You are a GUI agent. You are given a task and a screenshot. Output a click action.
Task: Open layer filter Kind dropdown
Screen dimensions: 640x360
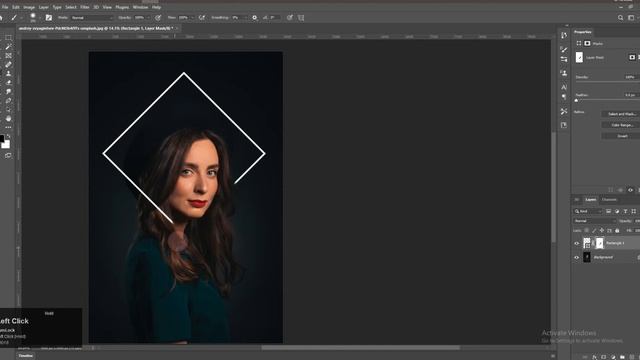click(588, 211)
